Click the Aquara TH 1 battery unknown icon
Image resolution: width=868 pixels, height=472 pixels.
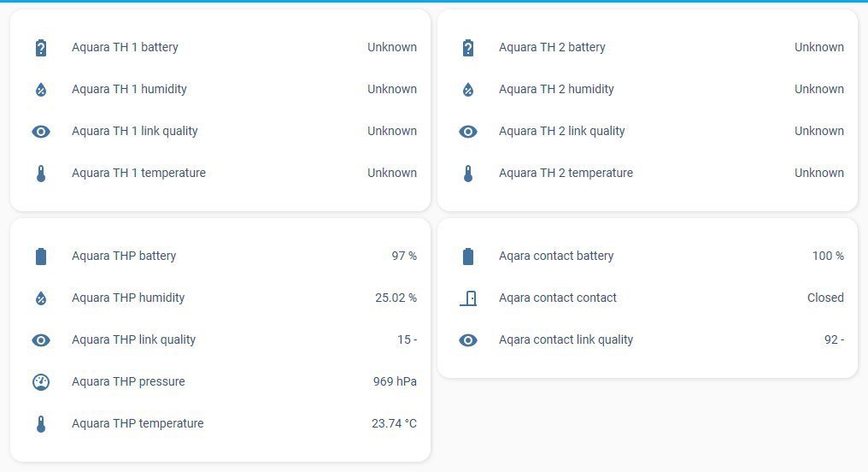41,48
